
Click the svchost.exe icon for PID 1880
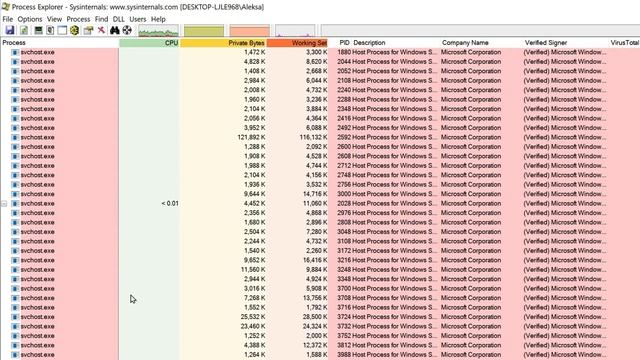15,52
